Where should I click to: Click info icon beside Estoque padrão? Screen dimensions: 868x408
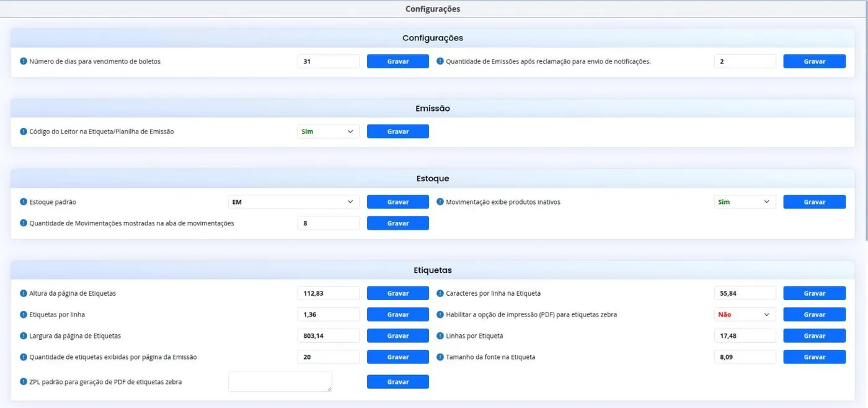(24, 202)
